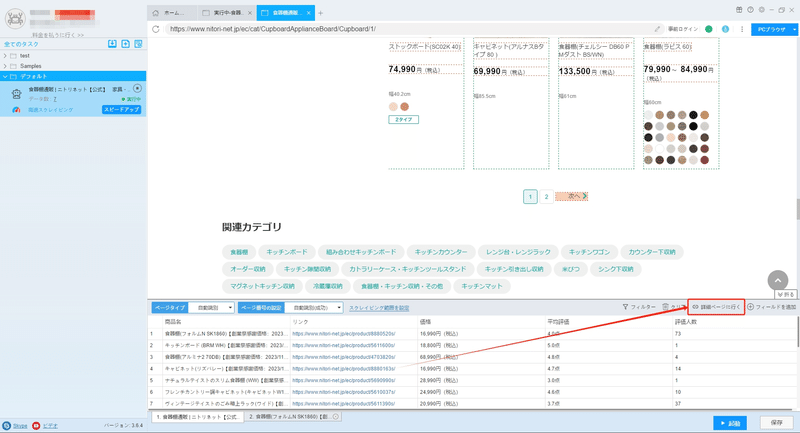Click フィールドを追加 add field button
This screenshot has height=433, width=800.
[x=772, y=307]
